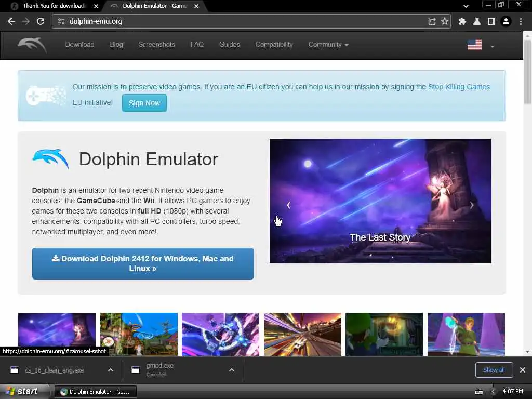Open the Chrome profile avatar
This screenshot has height=399, width=532.
[506, 21]
